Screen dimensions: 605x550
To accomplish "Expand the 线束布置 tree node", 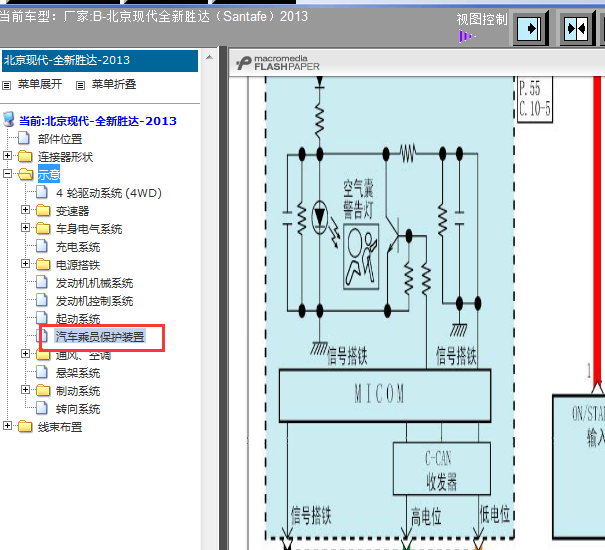I will [x=7, y=426].
